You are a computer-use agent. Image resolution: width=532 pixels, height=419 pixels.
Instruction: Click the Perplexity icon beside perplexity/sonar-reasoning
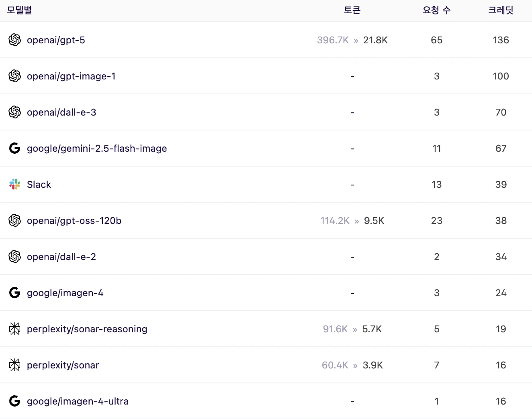click(15, 329)
